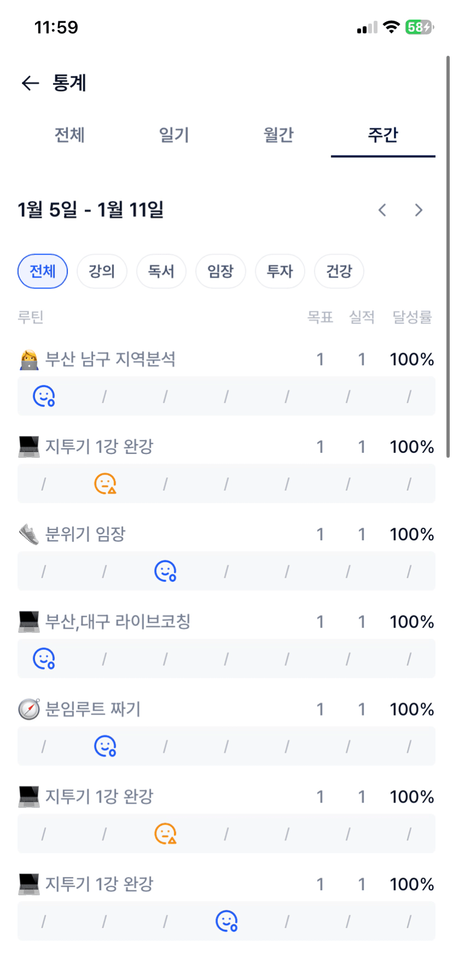Screen dimensions: 453x980
Task: Click the vertical scrollbar on the right edge
Action: click(448, 256)
